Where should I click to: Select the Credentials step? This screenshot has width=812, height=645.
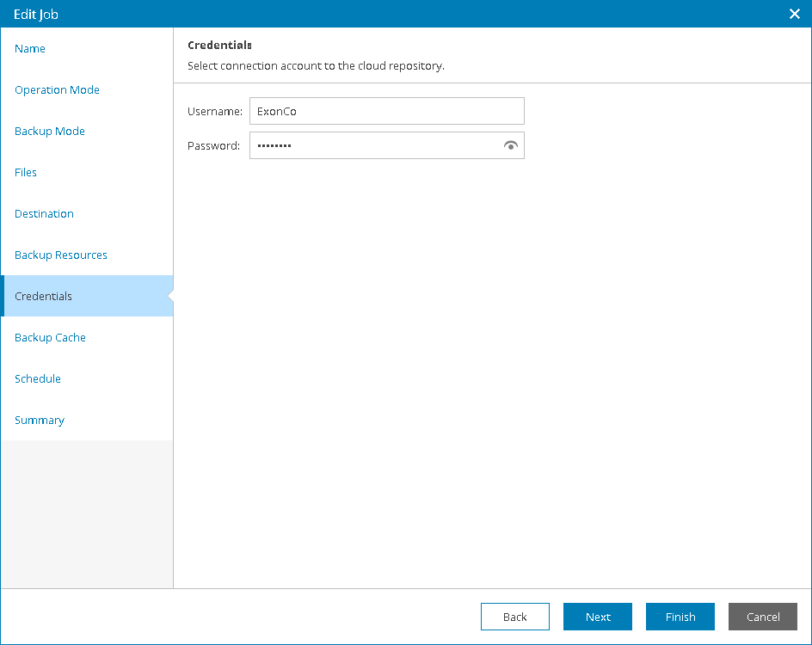pyautogui.click(x=87, y=296)
